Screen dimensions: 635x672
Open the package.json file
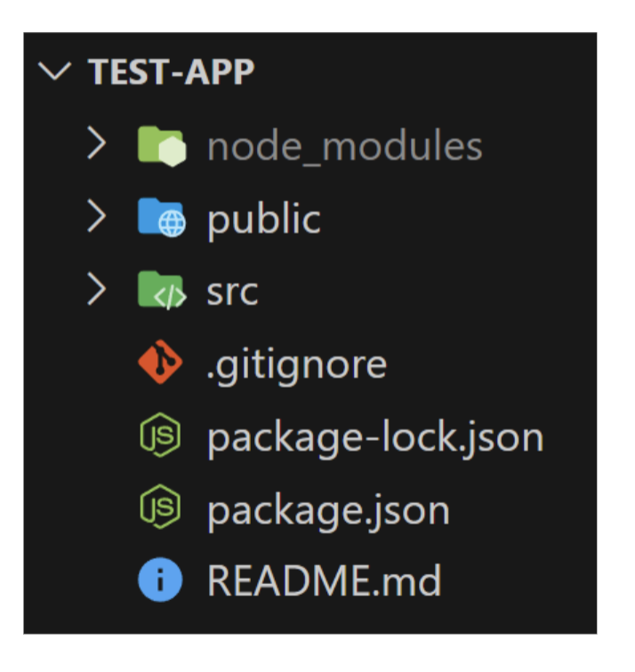point(327,510)
